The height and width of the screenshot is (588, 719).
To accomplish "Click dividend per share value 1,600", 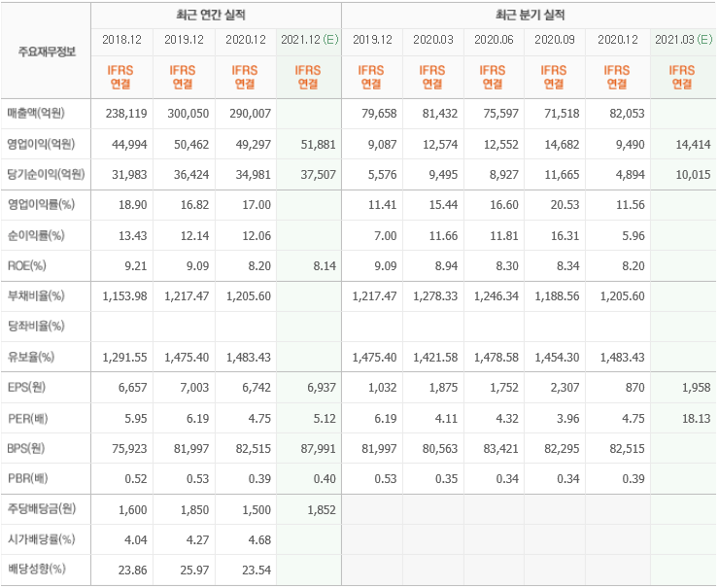I will (132, 510).
